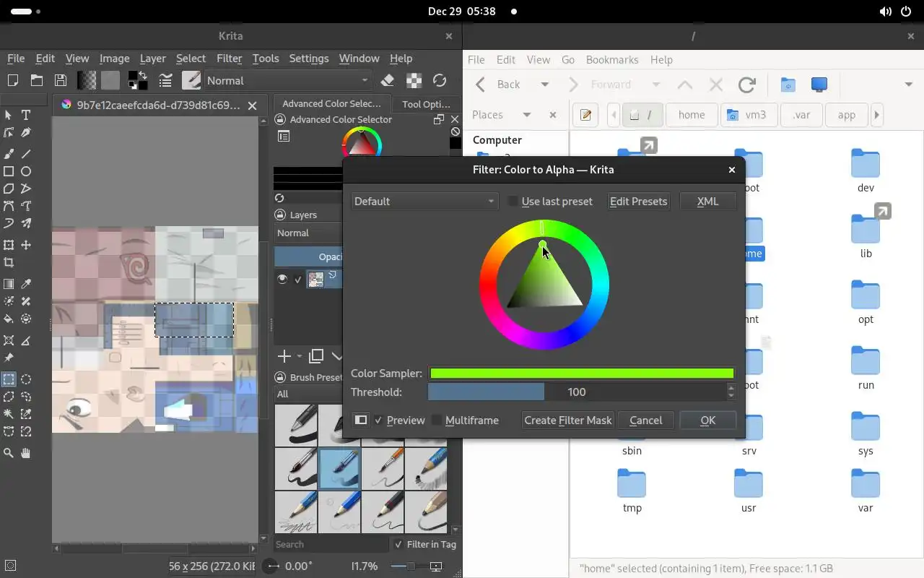This screenshot has height=578, width=924.
Task: Select the Pan hand tool
Action: pyautogui.click(x=26, y=453)
